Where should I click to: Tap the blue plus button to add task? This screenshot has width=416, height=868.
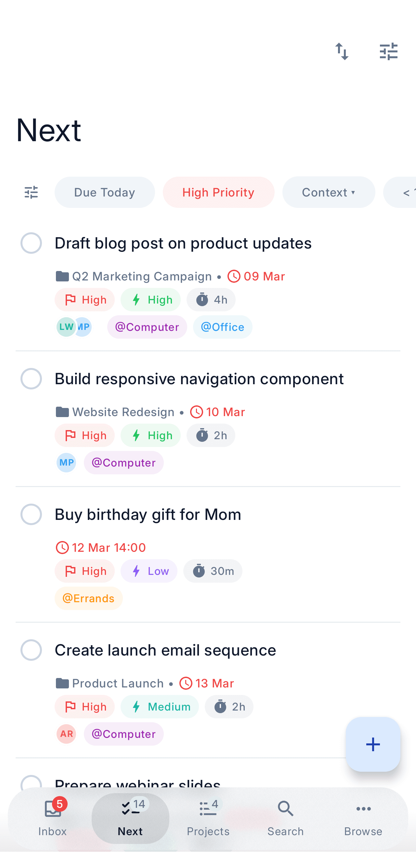coord(372,744)
